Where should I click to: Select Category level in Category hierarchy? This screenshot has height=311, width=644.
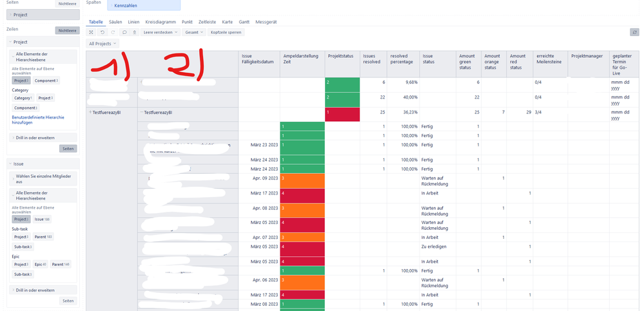click(x=23, y=98)
